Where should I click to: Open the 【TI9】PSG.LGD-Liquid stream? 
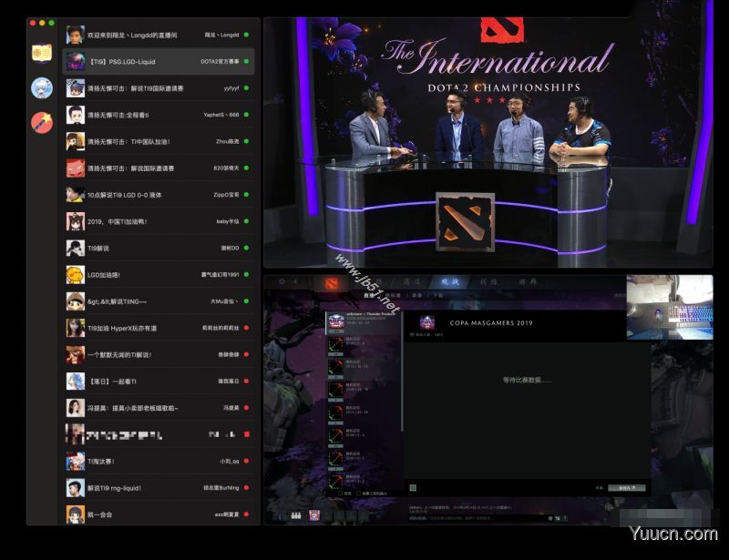tap(158, 62)
